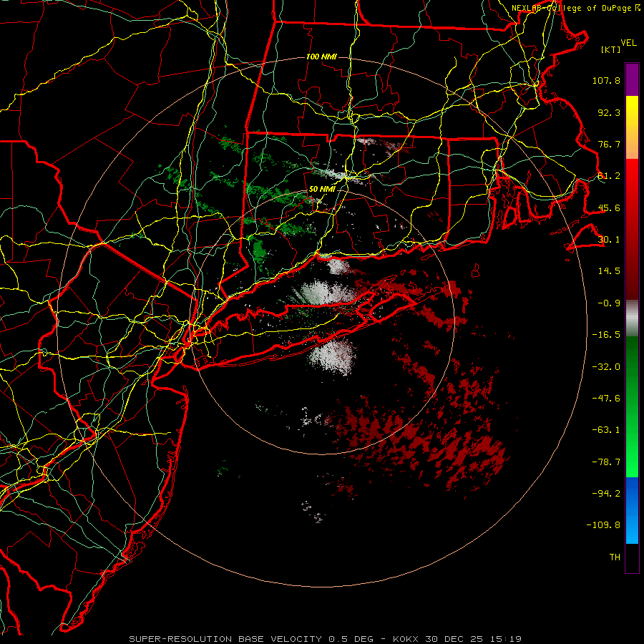644x644 pixels.
Task: Click the -0.9 scale value
Action: pos(609,303)
